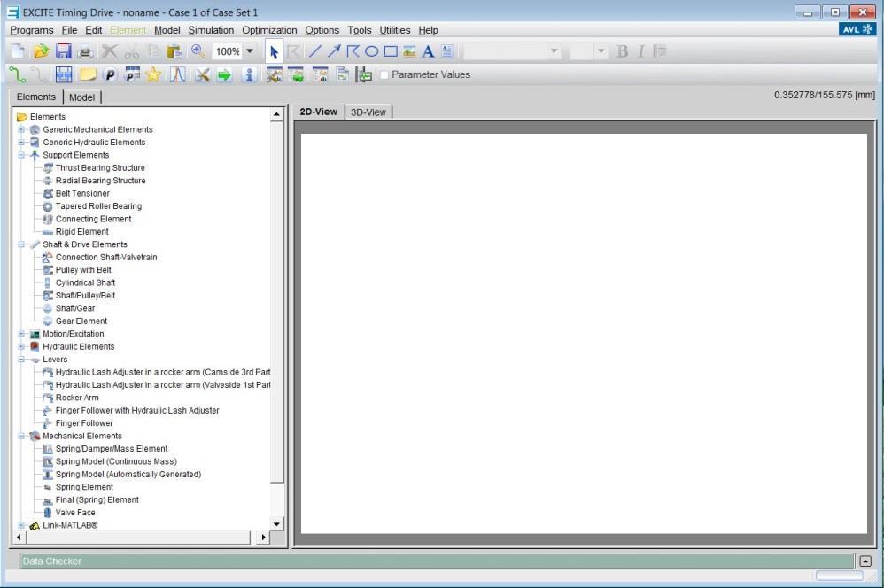884x588 pixels.
Task: Collapse the Levers node
Action: (21, 360)
